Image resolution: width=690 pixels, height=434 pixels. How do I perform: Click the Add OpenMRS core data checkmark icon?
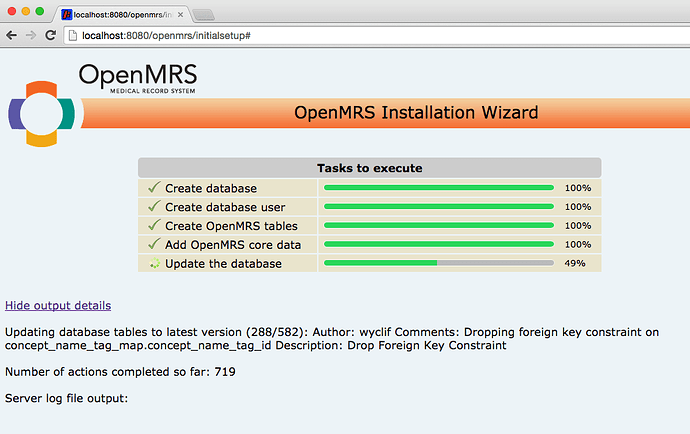coord(154,244)
